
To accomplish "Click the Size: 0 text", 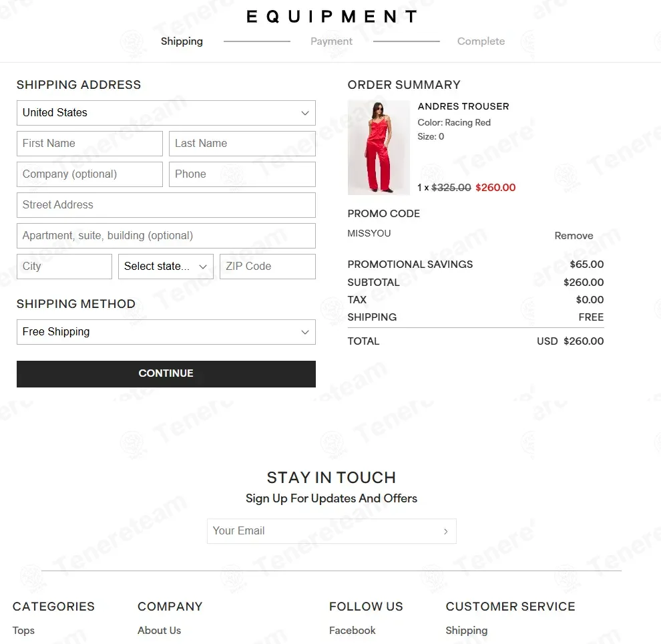I will (431, 137).
